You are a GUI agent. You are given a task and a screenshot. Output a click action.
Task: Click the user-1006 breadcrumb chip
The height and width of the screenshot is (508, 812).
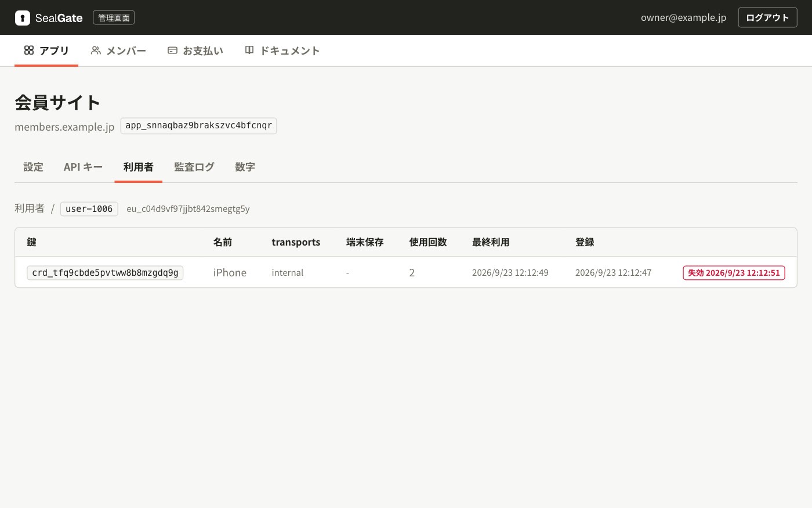coord(89,209)
